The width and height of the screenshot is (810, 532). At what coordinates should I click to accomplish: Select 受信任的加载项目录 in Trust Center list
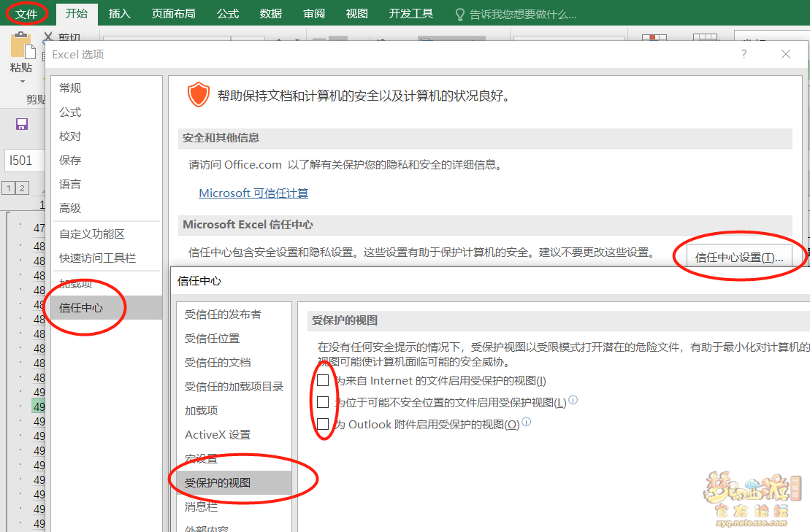(x=234, y=387)
